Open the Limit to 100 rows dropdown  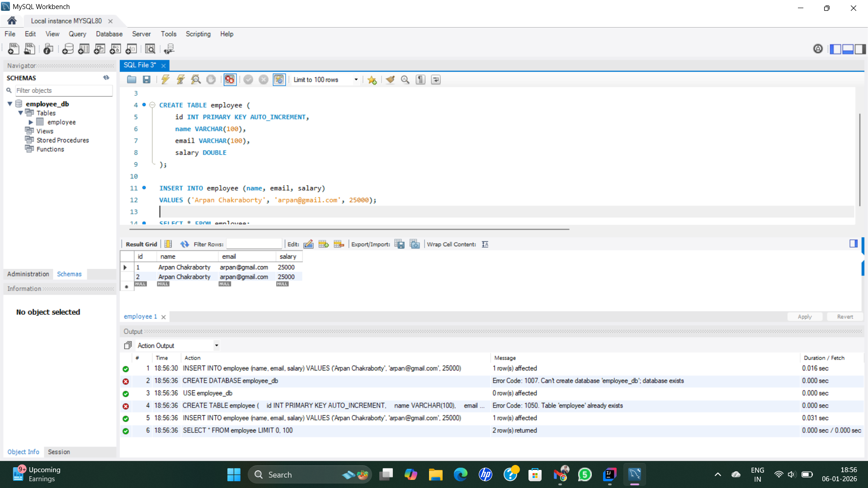pos(356,80)
